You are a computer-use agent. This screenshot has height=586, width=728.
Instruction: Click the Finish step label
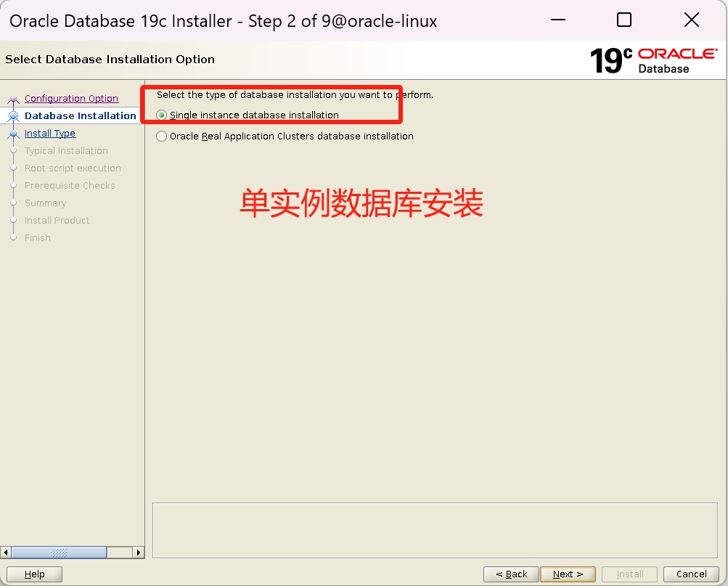pyautogui.click(x=38, y=237)
